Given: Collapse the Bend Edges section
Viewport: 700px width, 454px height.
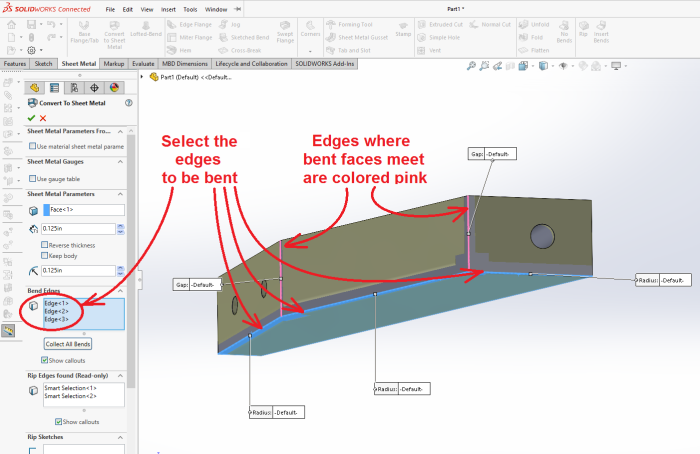Looking at the screenshot, I should tap(121, 290).
